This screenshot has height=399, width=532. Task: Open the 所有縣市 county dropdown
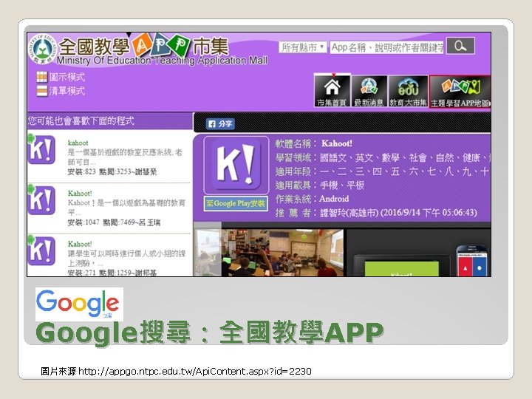(x=303, y=47)
